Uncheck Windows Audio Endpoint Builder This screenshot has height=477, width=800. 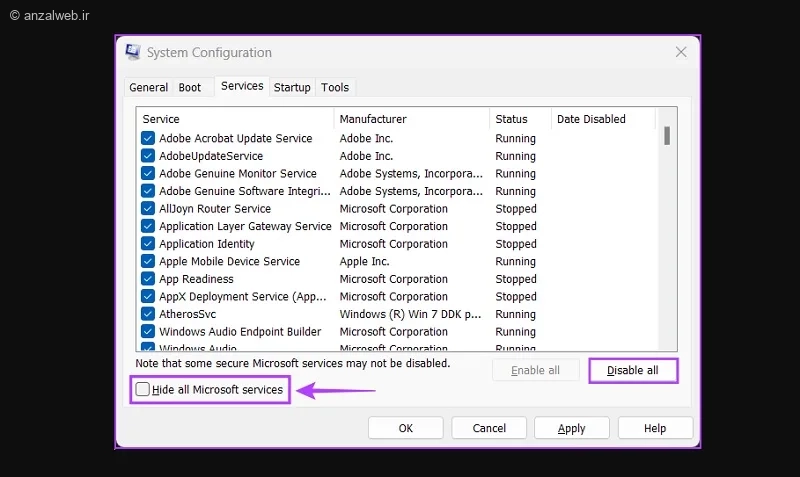click(x=147, y=332)
